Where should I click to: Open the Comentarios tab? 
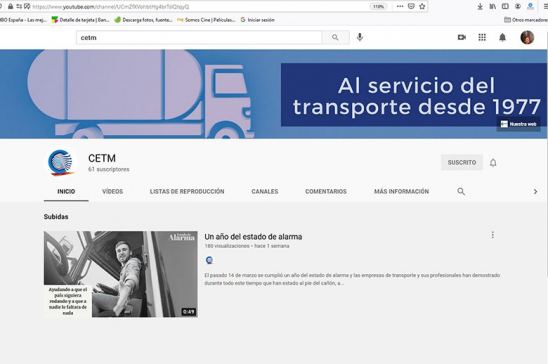326,191
